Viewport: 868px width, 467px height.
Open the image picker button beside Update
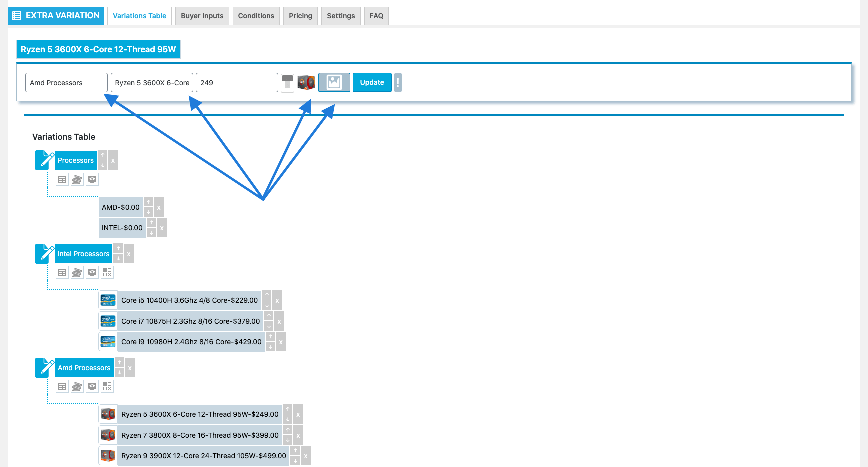(x=334, y=82)
